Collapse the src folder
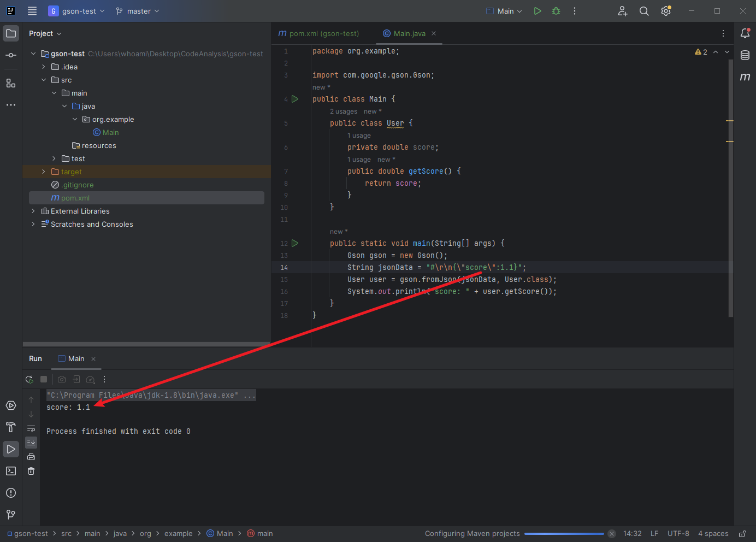The width and height of the screenshot is (756, 542). pyautogui.click(x=44, y=80)
